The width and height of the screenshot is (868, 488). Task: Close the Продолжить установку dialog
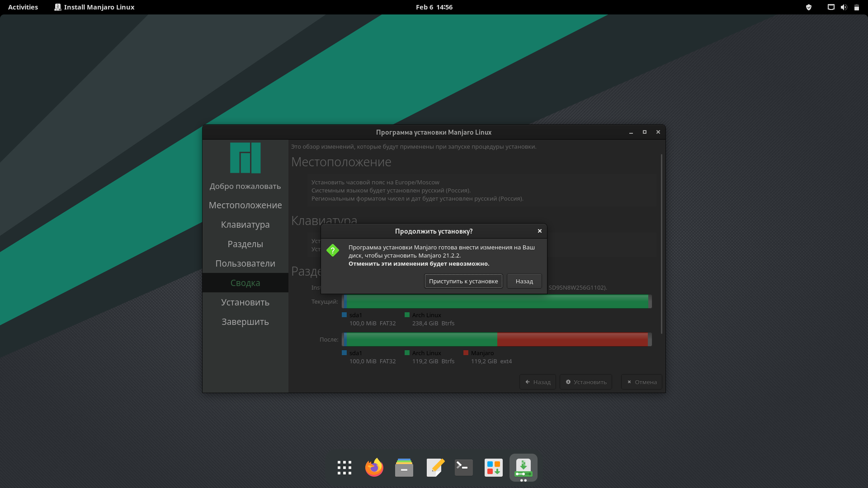click(539, 231)
